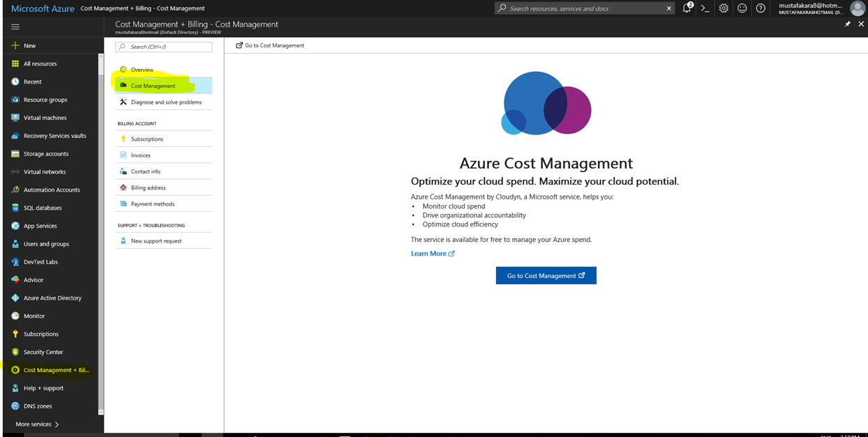
Task: Open the Advisor icon
Action: (x=15, y=279)
